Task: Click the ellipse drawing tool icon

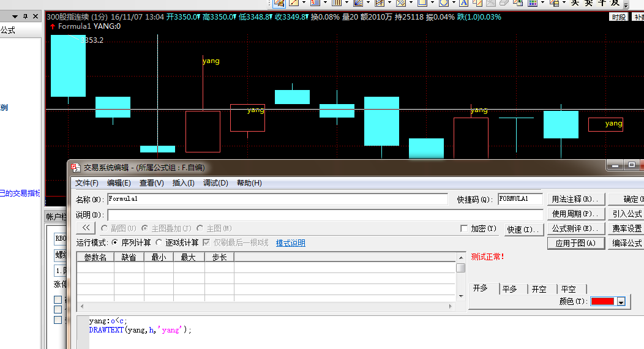Action: 443,2
